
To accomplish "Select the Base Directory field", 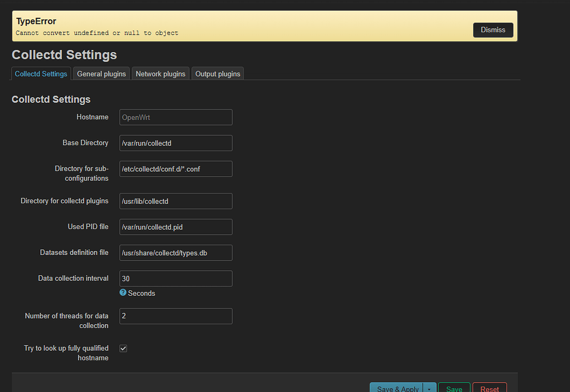I will [x=175, y=143].
